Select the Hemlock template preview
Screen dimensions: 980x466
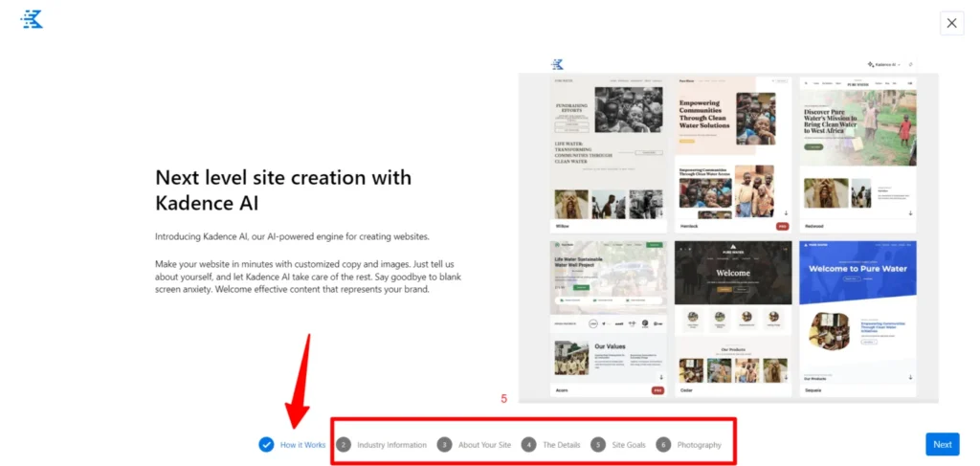(733, 155)
